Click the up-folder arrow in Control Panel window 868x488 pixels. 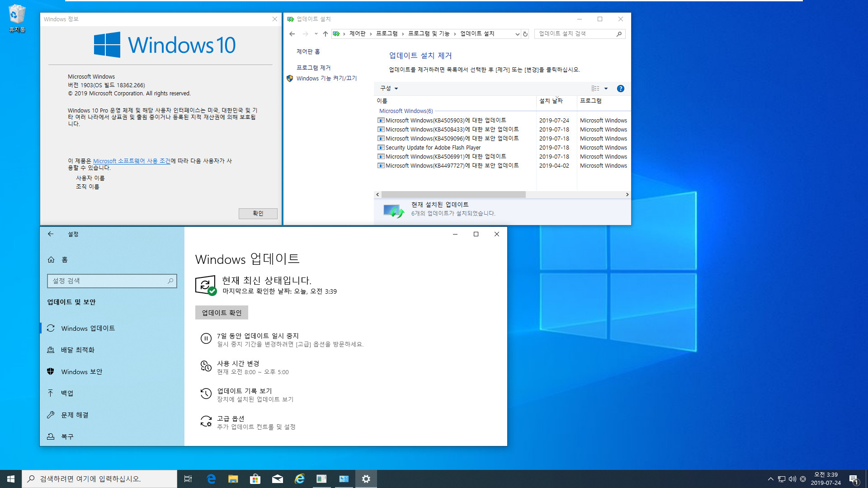(x=325, y=34)
